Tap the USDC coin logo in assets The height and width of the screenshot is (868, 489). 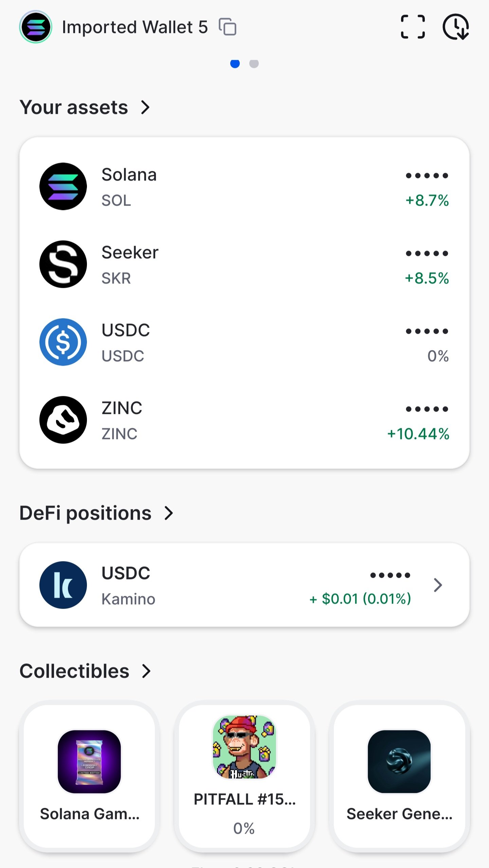[x=63, y=342]
